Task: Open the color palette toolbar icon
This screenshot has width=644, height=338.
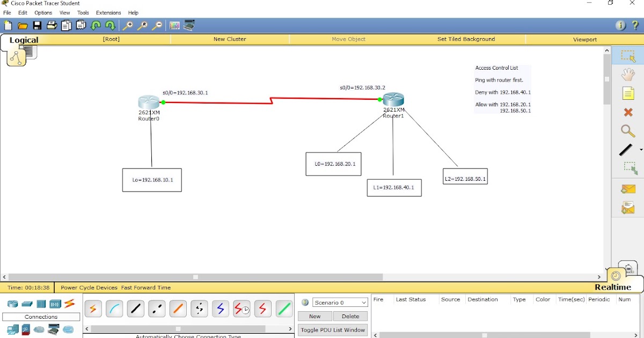Action: (174, 25)
